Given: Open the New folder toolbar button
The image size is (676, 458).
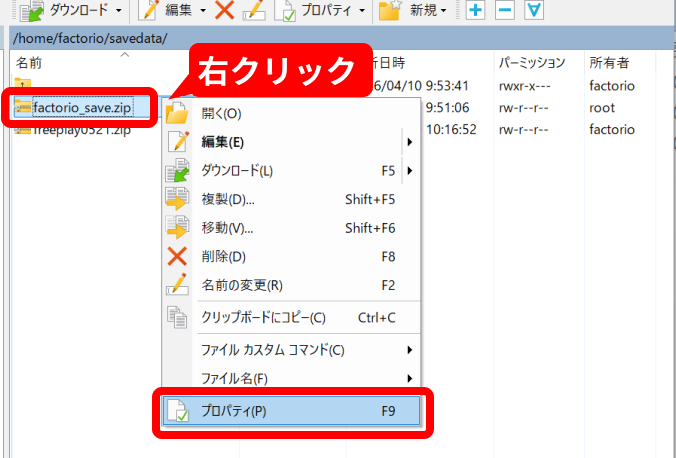Looking at the screenshot, I should pyautogui.click(x=390, y=12).
